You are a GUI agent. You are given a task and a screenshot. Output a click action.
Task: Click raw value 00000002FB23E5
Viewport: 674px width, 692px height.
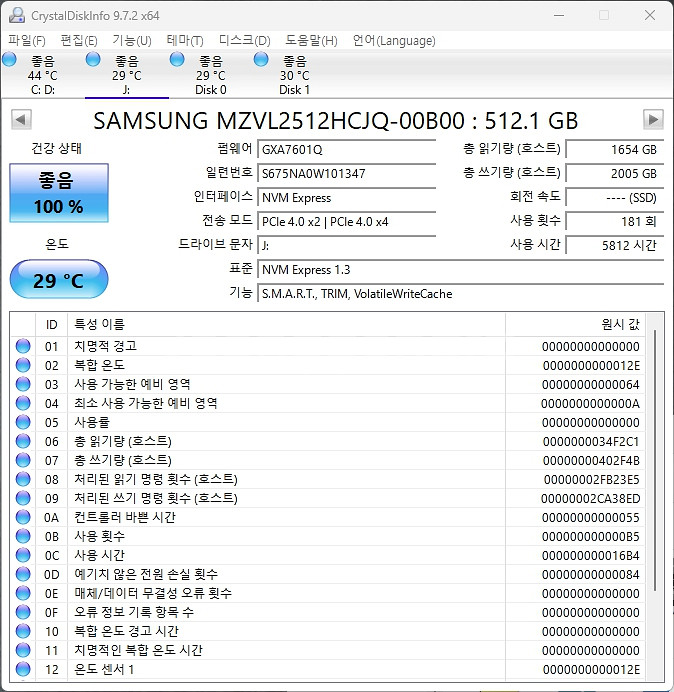(x=591, y=480)
